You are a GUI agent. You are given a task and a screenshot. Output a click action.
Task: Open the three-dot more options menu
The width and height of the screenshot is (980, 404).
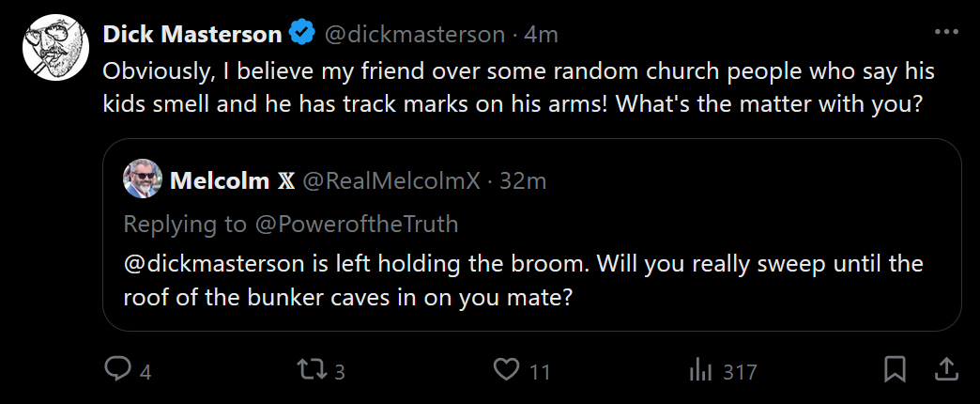click(x=945, y=32)
